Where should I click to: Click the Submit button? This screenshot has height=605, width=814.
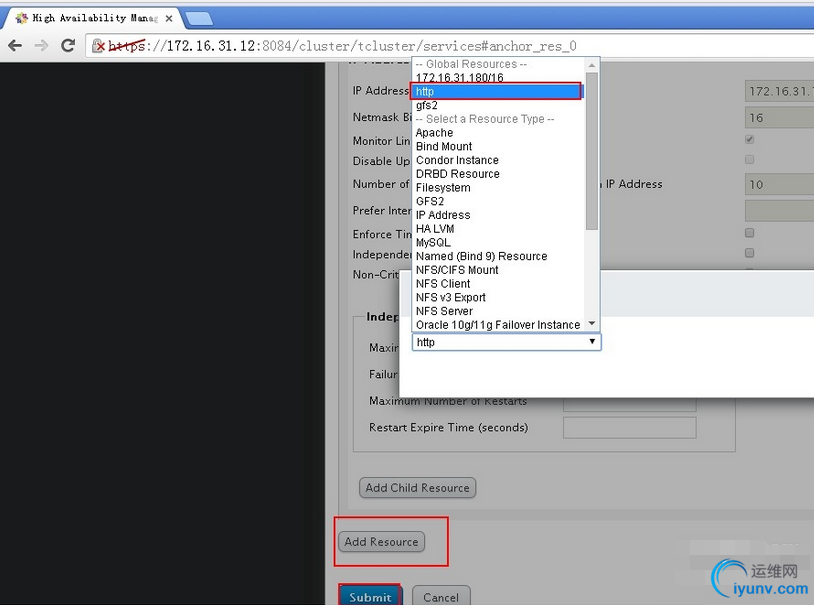pos(370,597)
